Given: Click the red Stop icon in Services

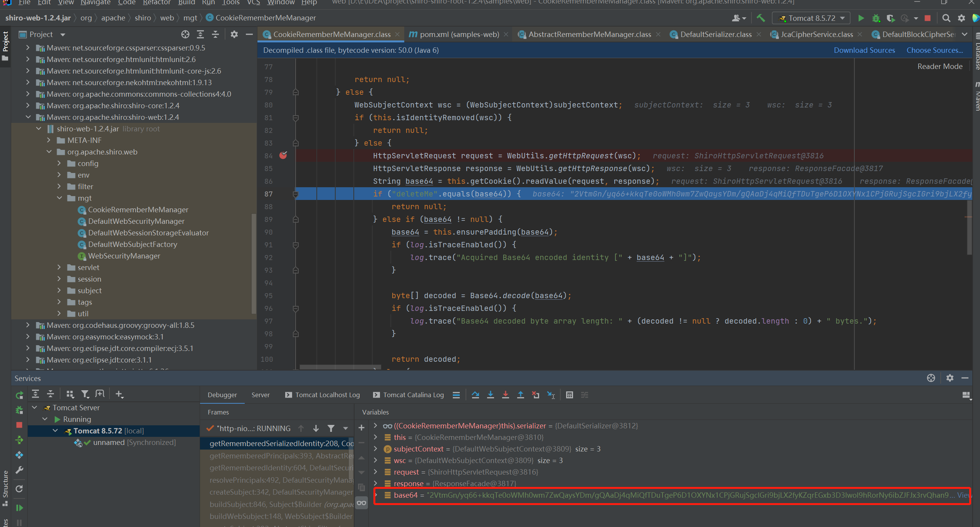Looking at the screenshot, I should [19, 425].
